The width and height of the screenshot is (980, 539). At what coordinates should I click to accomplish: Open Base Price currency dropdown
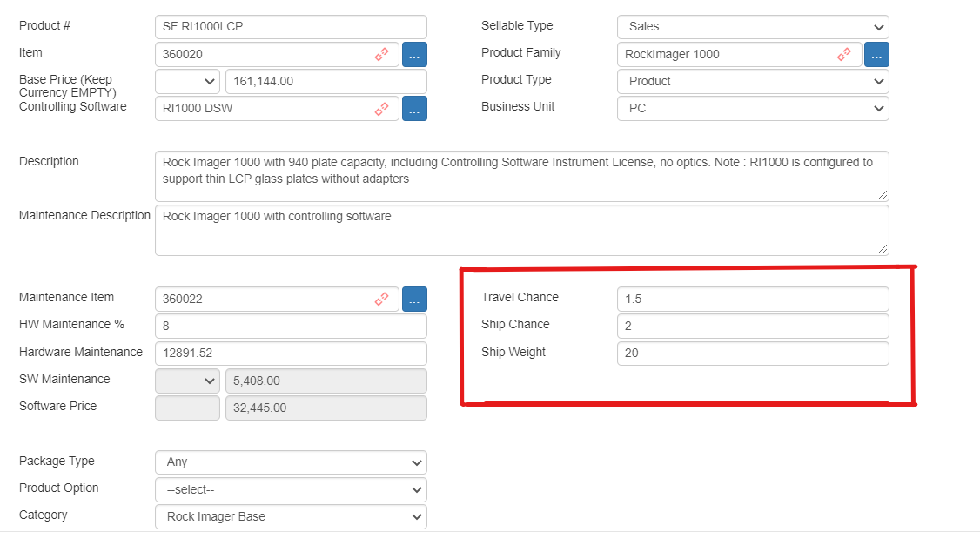click(x=187, y=81)
